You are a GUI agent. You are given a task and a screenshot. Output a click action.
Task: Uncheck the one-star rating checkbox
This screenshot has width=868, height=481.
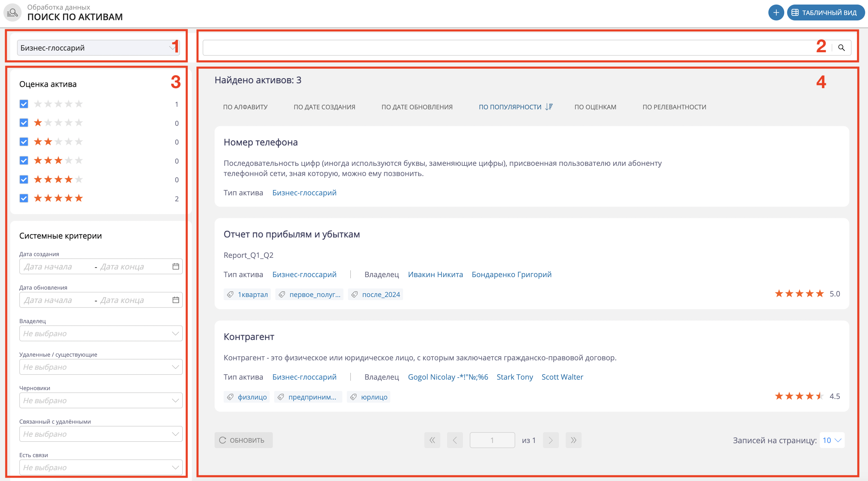click(x=24, y=123)
